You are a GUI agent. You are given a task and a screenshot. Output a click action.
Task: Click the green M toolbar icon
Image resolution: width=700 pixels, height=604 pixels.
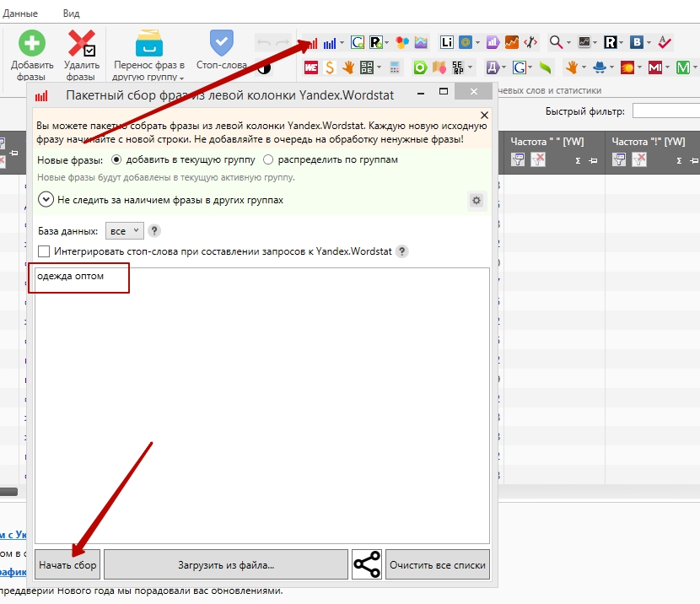coord(682,67)
